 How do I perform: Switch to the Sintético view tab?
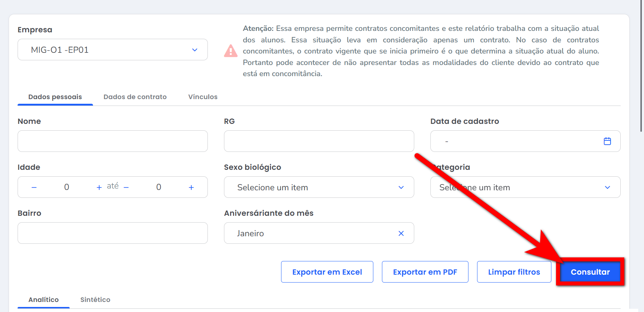coord(95,300)
